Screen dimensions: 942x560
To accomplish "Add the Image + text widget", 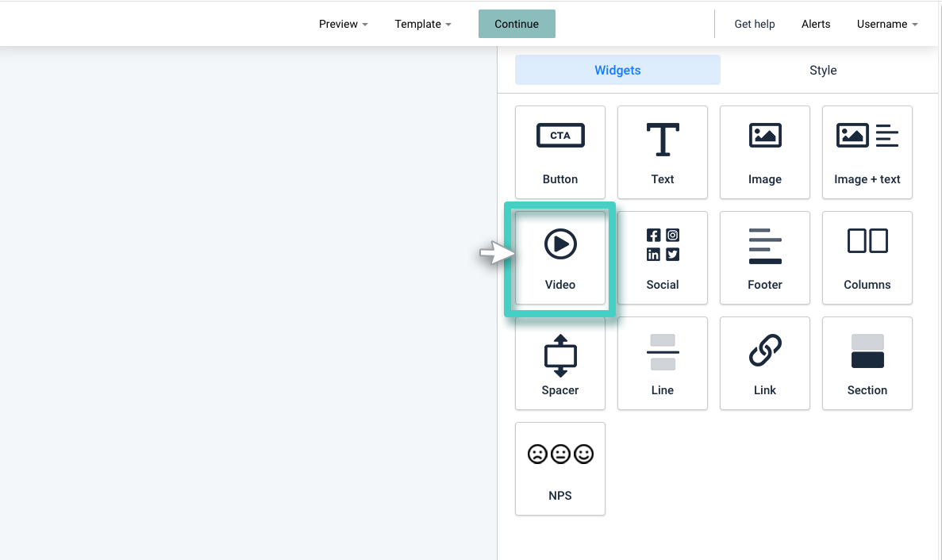I will click(x=867, y=152).
